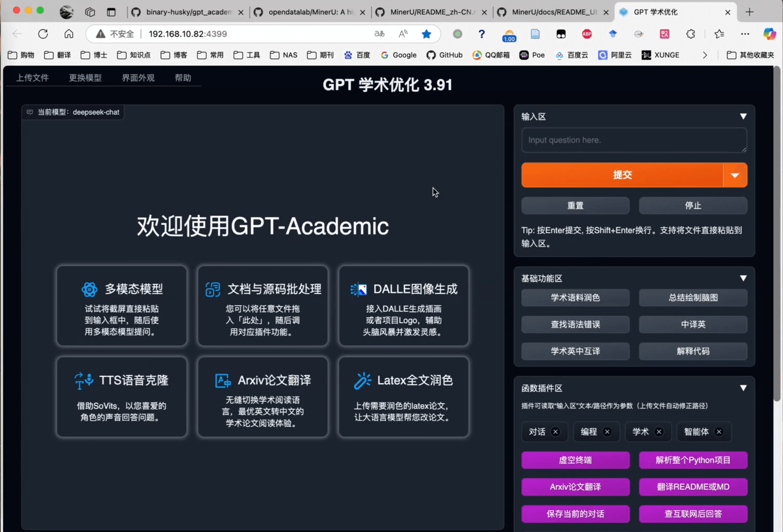Click the question mark extension icon
Viewport: 783px width, 532px height.
[x=481, y=34]
